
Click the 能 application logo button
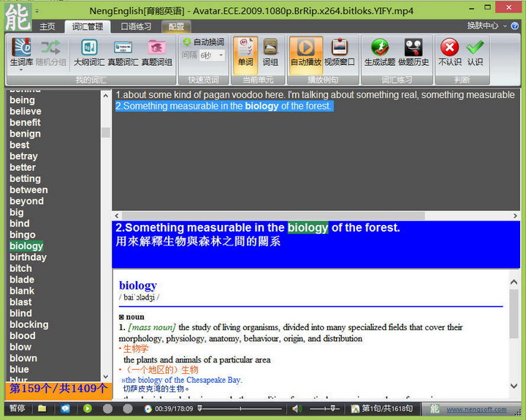point(18,17)
